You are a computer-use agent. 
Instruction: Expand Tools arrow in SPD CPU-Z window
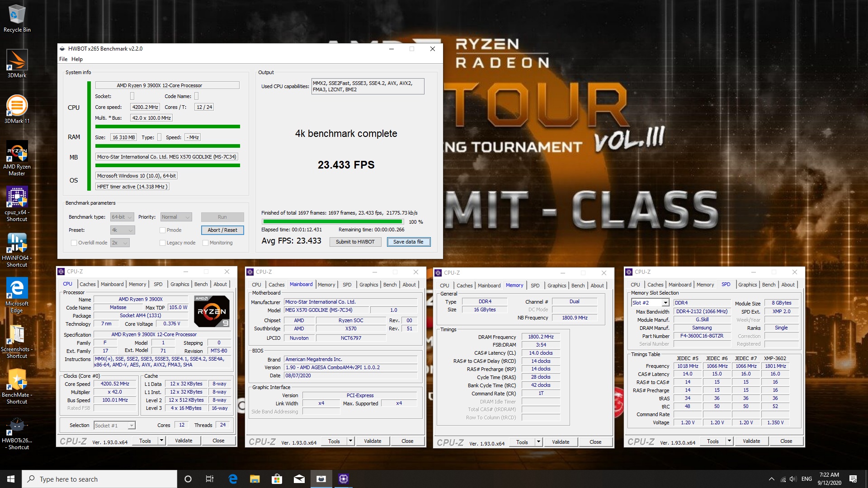click(x=729, y=441)
